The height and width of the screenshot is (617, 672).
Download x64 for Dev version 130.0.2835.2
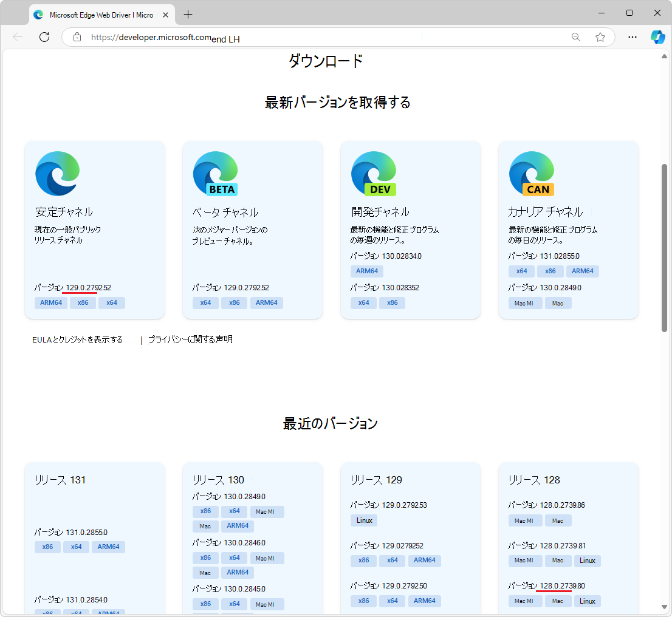click(x=364, y=303)
